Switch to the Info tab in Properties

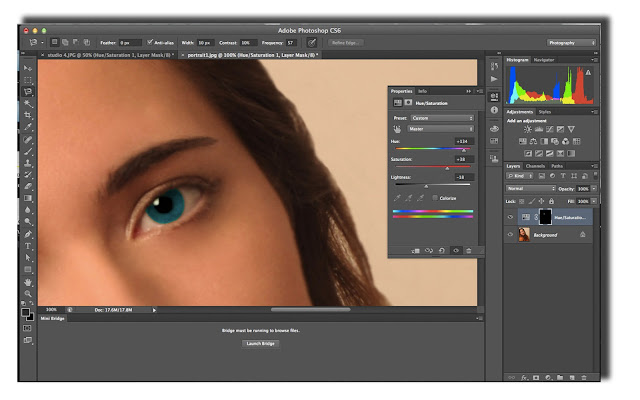[422, 91]
